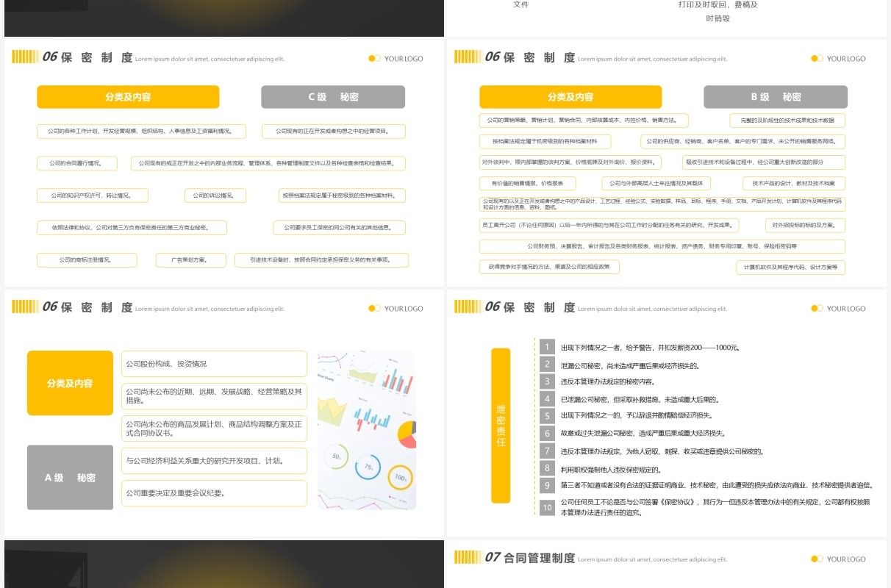Select '与公司经济利益关系重大的研究开发项目、计划。' box
This screenshot has width=891, height=588.
214,461
